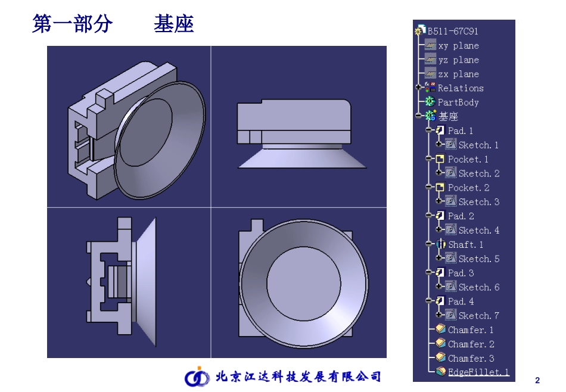The width and height of the screenshot is (566, 392).
Task: Collapse the Pocket.1 node
Action: 428,158
